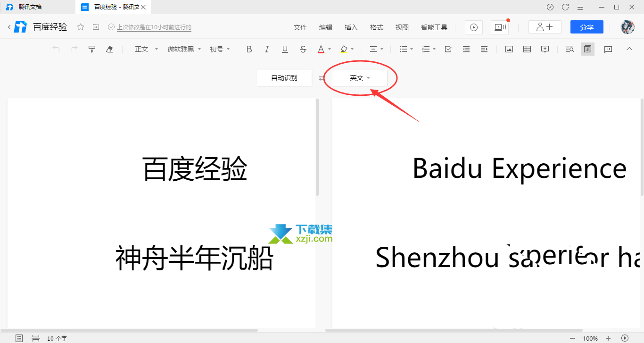644x343 pixels.
Task: Undo the last edit
Action: click(56, 49)
